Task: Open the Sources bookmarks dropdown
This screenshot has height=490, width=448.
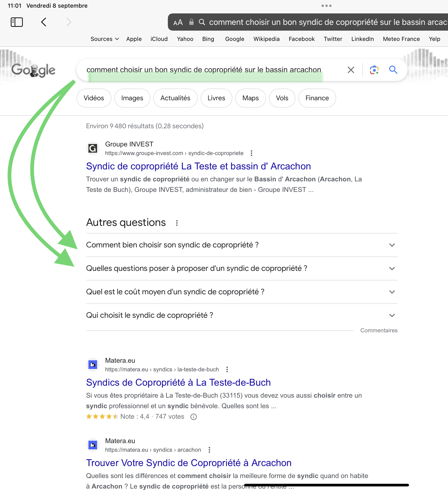Action: click(x=104, y=39)
